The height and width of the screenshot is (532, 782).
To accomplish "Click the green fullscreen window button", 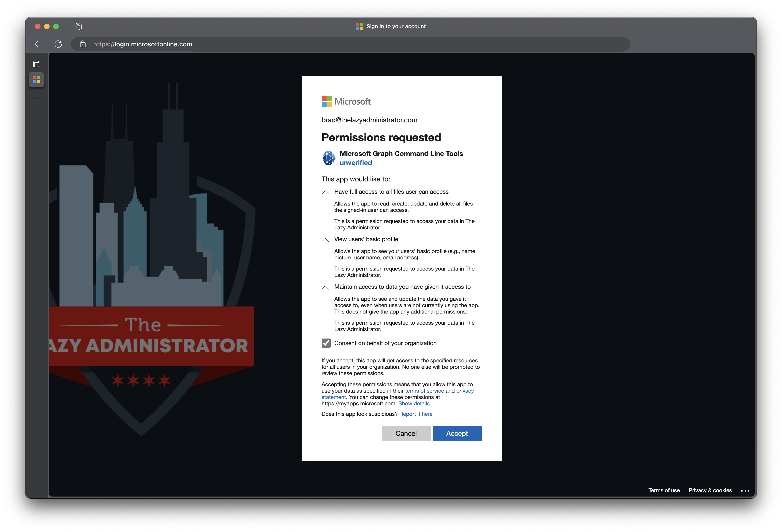I will pos(56,26).
